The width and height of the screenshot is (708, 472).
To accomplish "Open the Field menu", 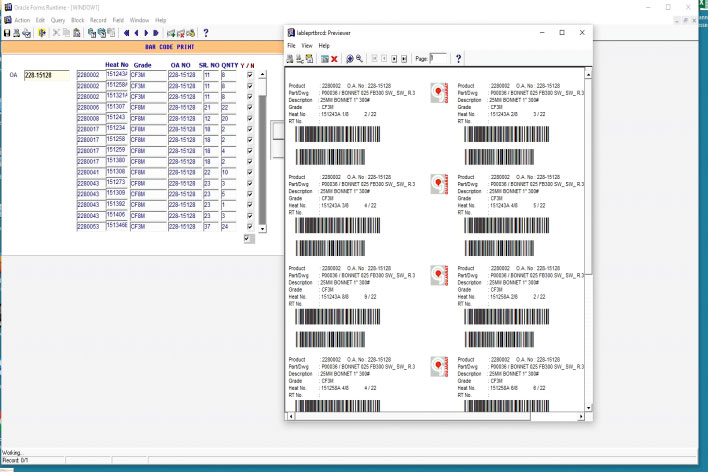I will (118, 20).
